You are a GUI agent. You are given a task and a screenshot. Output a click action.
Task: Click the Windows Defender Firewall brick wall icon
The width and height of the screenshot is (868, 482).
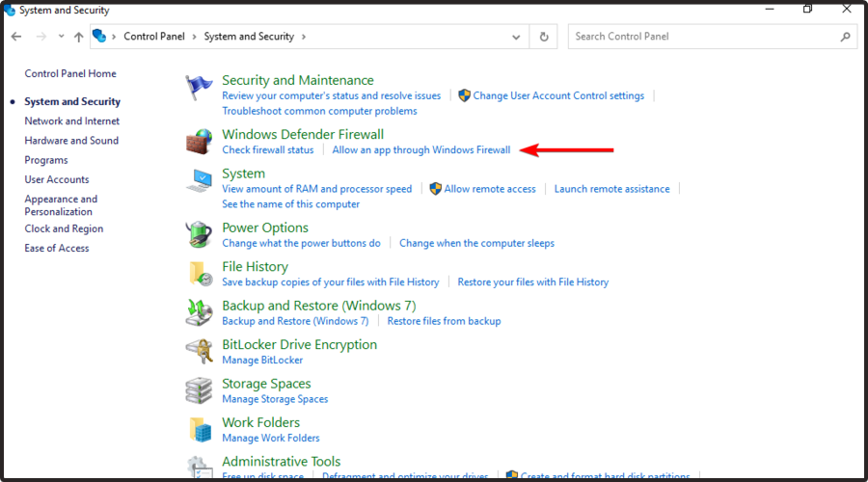[x=199, y=141]
